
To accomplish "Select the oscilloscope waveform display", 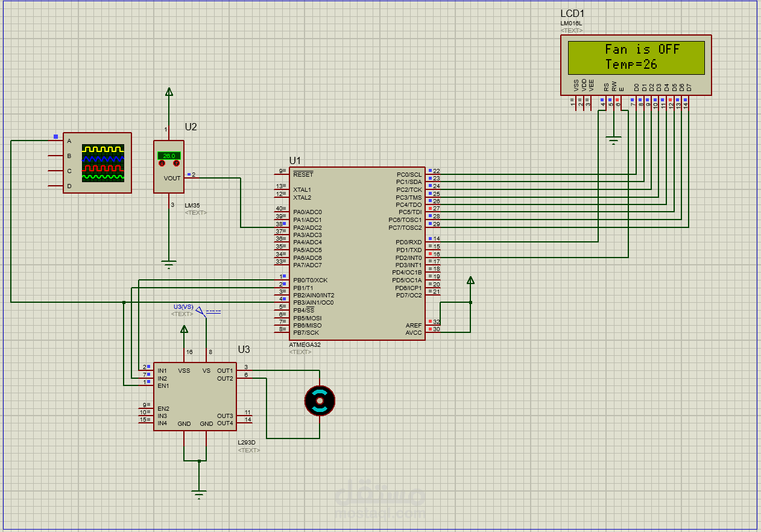I will tap(103, 162).
